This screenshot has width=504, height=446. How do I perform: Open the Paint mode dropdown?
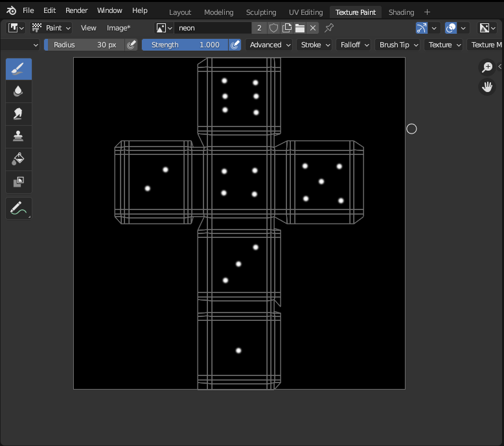pos(51,28)
